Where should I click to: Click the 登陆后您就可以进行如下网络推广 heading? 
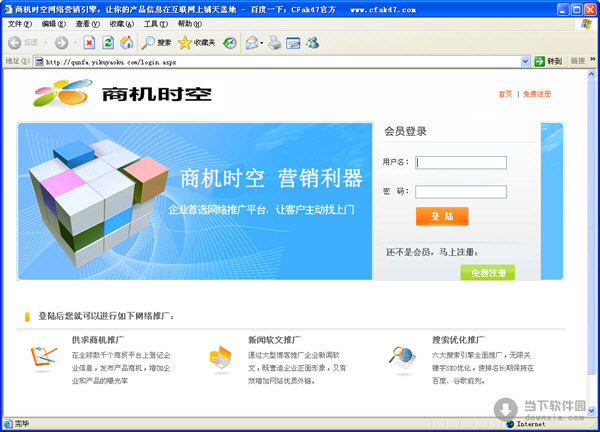106,316
